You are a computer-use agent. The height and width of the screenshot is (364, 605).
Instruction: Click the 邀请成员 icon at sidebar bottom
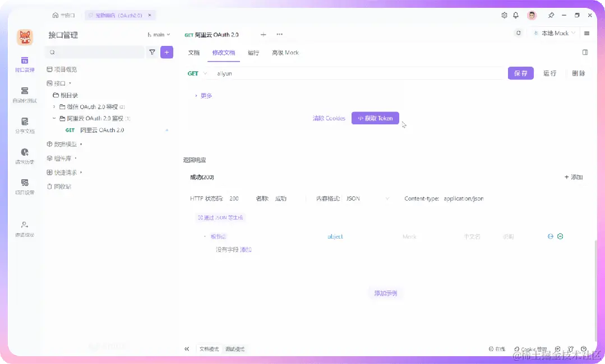tap(25, 227)
